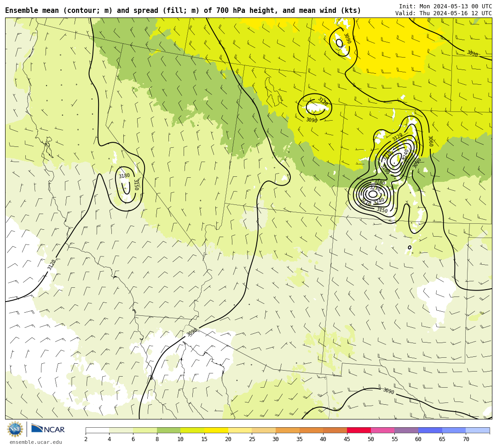The height and width of the screenshot is (448, 497).
Task: Click the 3060 contour label on the map
Action: coord(431,141)
